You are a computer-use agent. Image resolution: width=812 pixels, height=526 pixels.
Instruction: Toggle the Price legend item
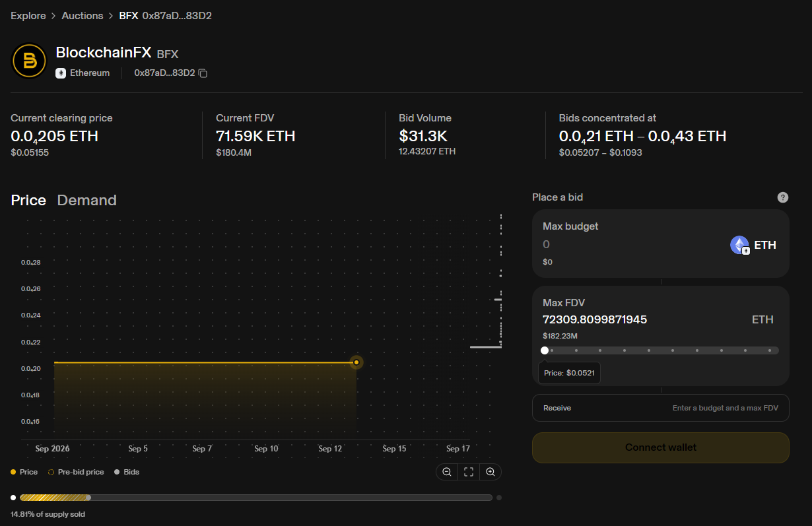coord(24,472)
